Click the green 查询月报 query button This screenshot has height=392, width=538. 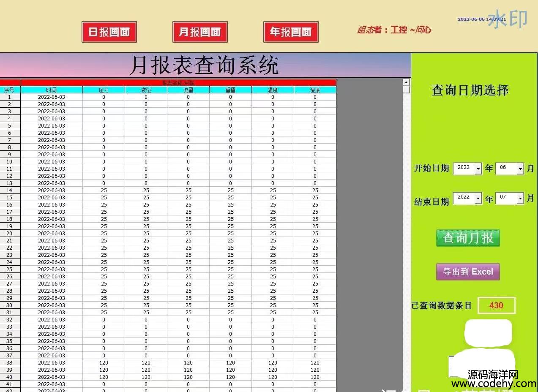click(468, 238)
